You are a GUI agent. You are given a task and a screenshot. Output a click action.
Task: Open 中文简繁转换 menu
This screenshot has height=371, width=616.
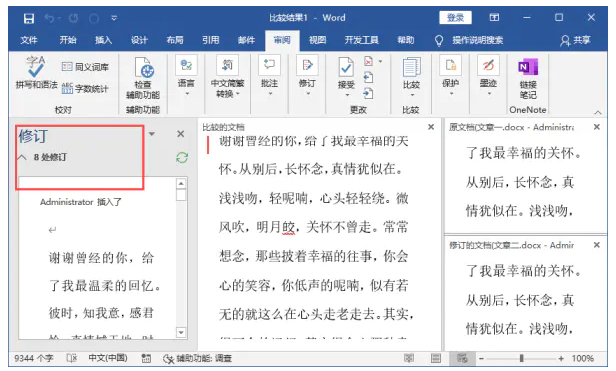227,77
